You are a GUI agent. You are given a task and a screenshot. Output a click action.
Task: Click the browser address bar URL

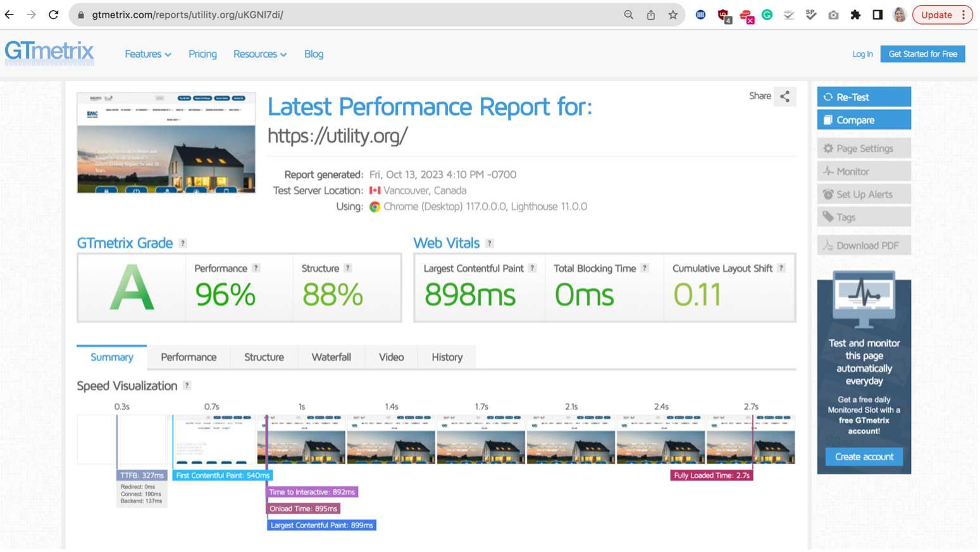[x=188, y=15]
